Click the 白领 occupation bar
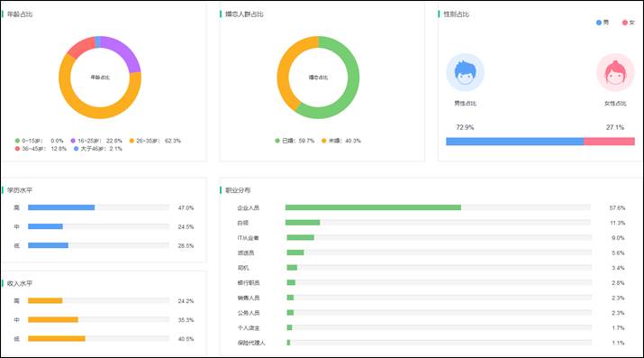 point(303,223)
